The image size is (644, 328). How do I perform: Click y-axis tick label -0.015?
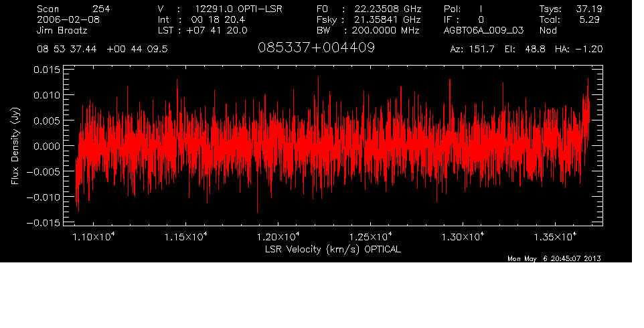43,223
